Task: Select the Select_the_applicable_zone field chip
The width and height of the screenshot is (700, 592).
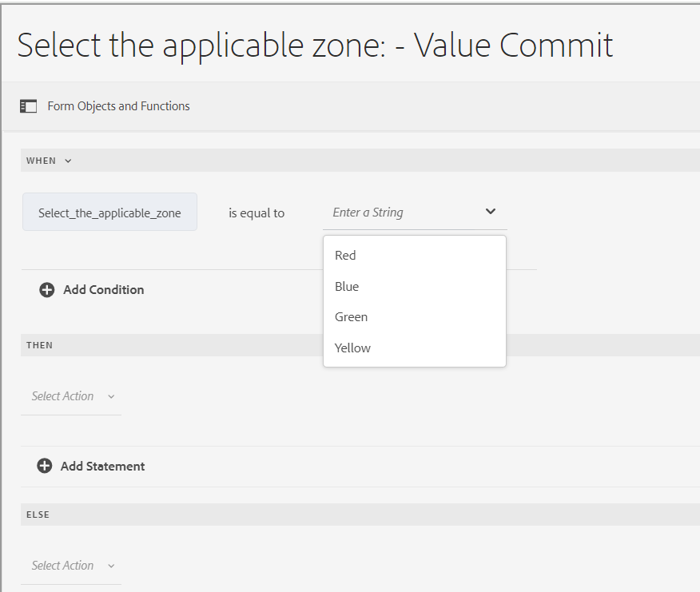Action: pyautogui.click(x=109, y=213)
